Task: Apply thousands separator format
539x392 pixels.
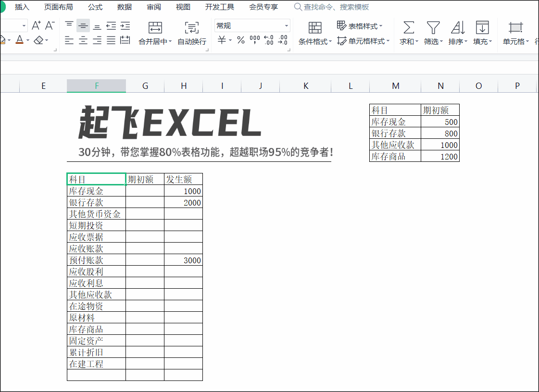Action: (x=255, y=40)
